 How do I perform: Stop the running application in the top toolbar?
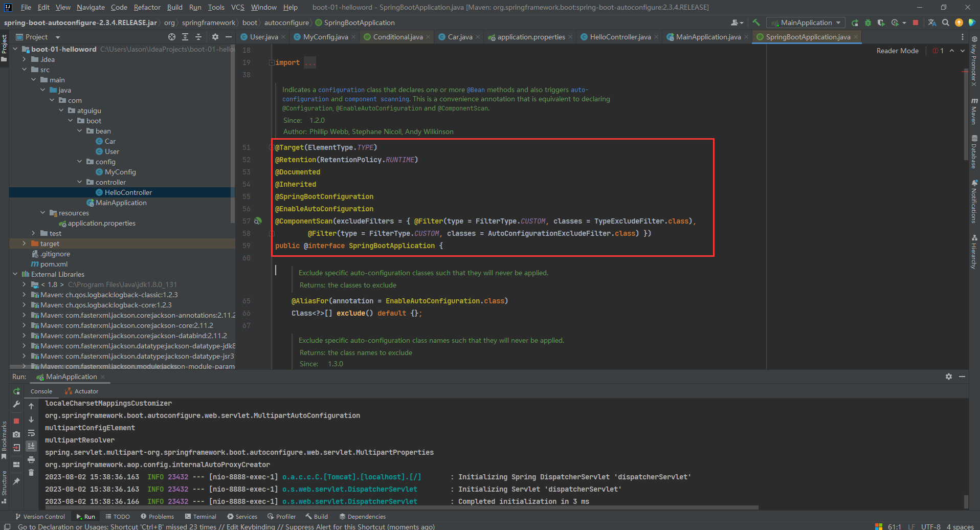(x=916, y=23)
